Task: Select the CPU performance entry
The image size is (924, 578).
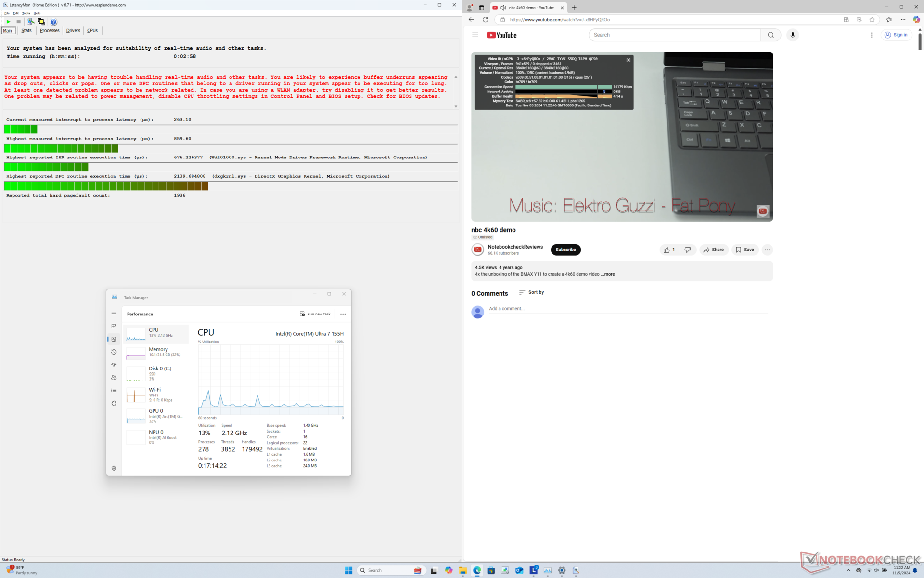Action: (156, 334)
